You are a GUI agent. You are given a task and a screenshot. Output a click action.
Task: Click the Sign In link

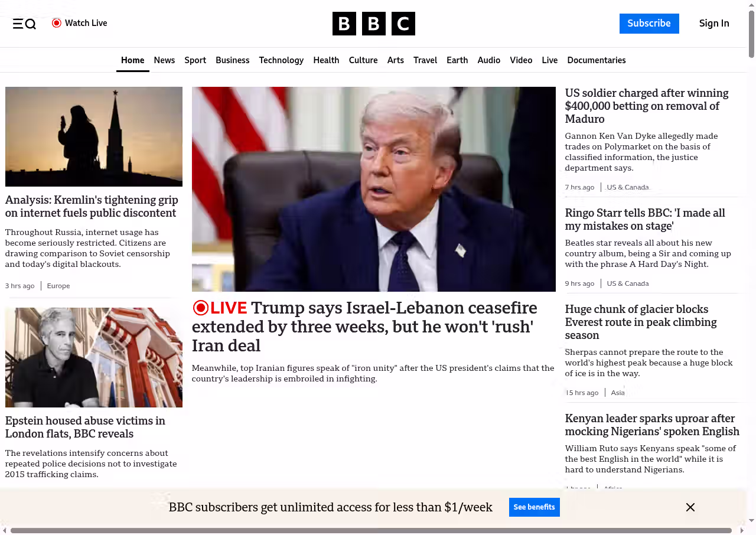point(713,24)
